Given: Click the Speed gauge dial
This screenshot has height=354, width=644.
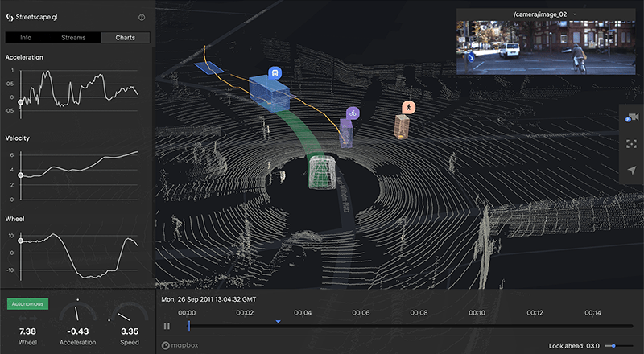Looking at the screenshot, I should pos(130,312).
